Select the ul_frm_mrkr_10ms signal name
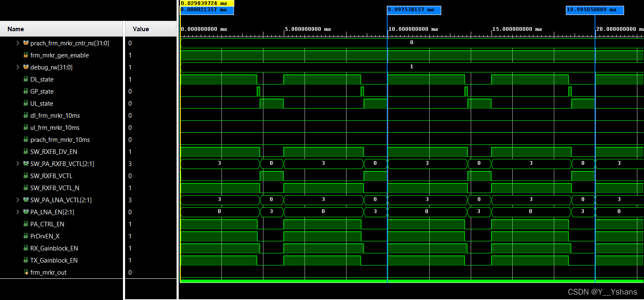 click(x=55, y=128)
